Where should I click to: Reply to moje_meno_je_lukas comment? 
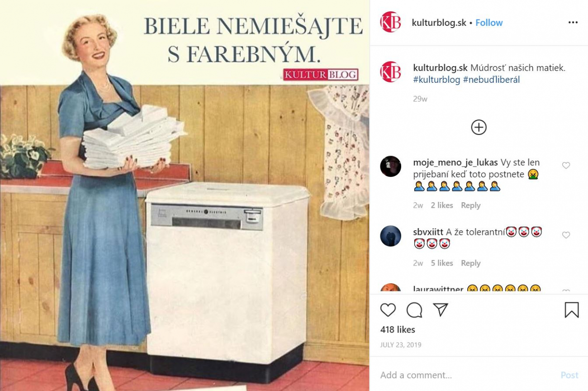[470, 205]
